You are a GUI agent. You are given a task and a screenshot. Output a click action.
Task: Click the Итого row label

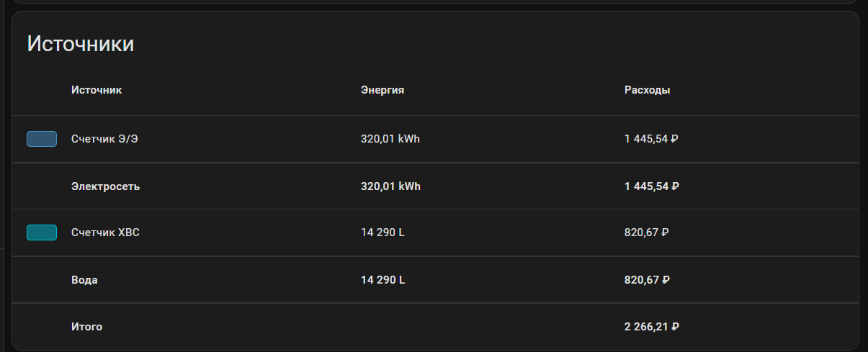pyautogui.click(x=87, y=327)
